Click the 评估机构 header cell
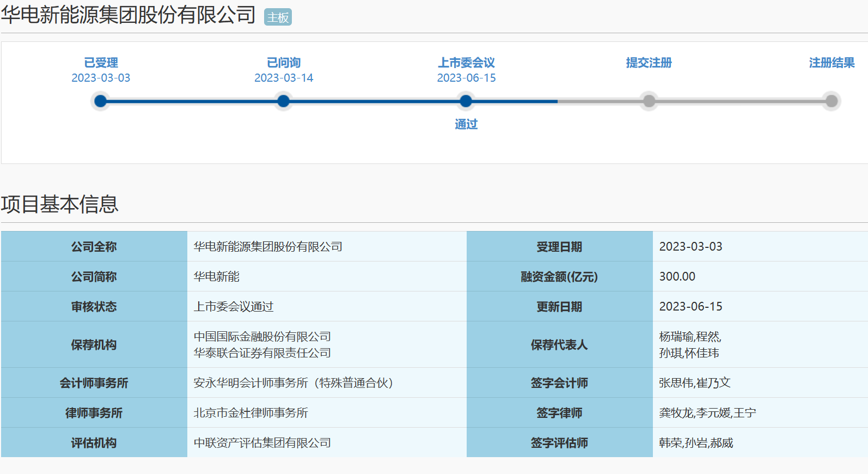Image resolution: width=868 pixels, height=474 pixels. click(94, 442)
